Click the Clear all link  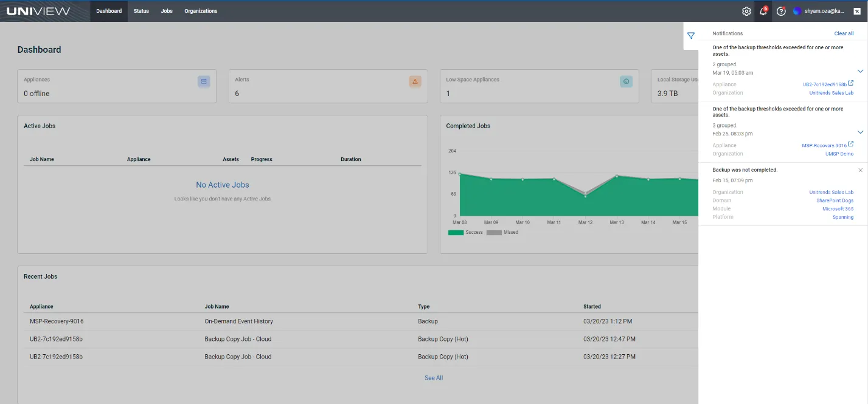point(844,33)
